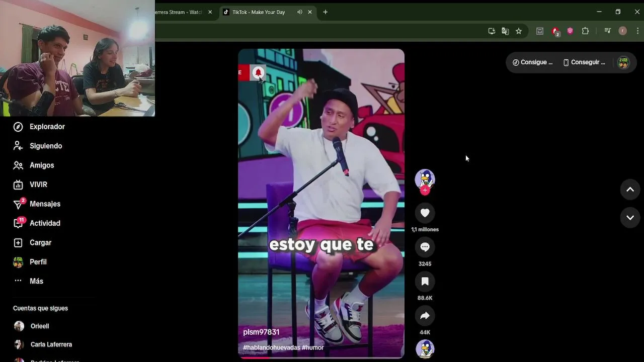Viewport: 644px width, 362px height.
Task: Open the gray box extension icon
Action: pyautogui.click(x=540, y=31)
